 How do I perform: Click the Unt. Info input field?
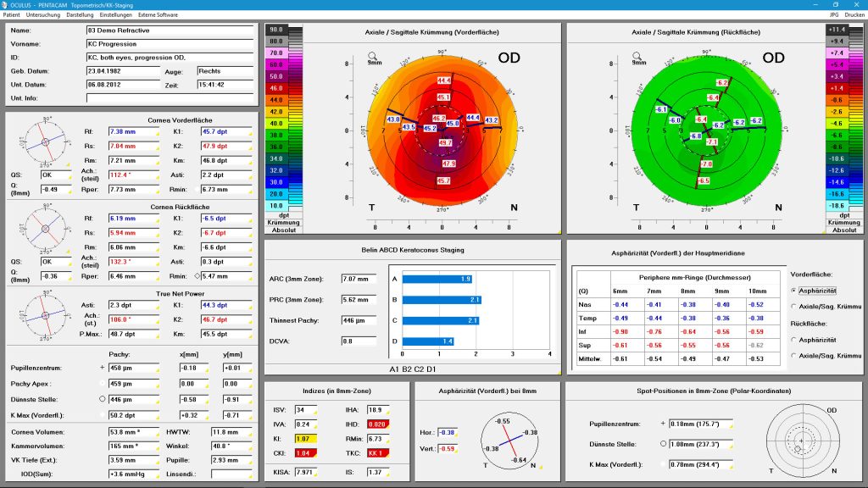[x=170, y=98]
